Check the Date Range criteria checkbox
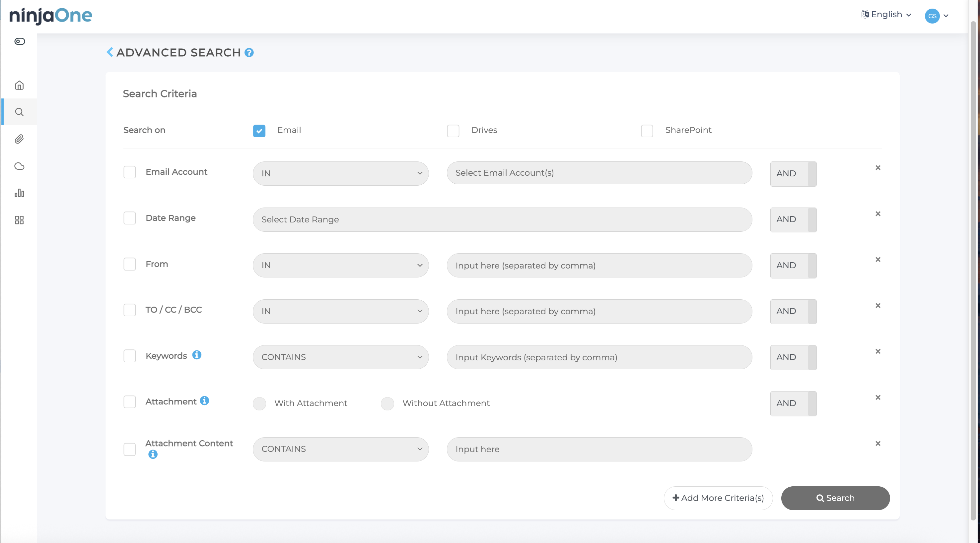980x543 pixels. [130, 218]
